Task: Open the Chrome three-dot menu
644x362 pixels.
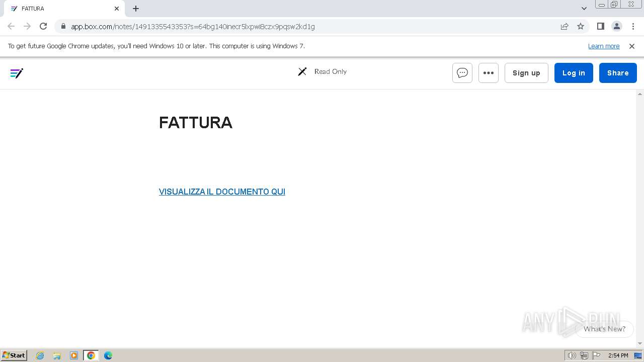Action: 633,27
